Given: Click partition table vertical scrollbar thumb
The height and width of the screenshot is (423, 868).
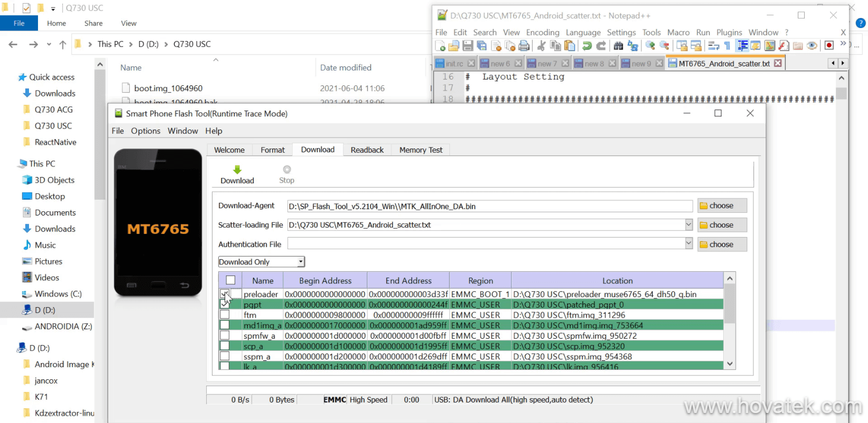Looking at the screenshot, I should point(730,304).
